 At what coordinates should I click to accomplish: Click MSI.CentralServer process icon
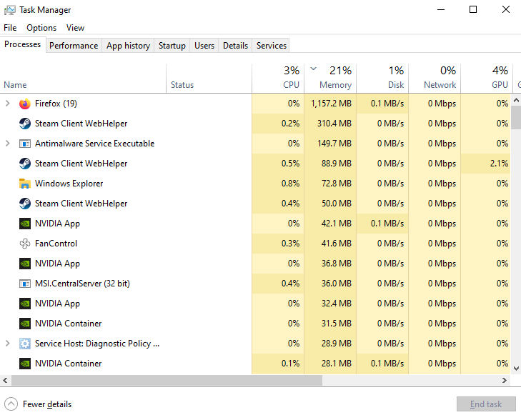(x=25, y=283)
